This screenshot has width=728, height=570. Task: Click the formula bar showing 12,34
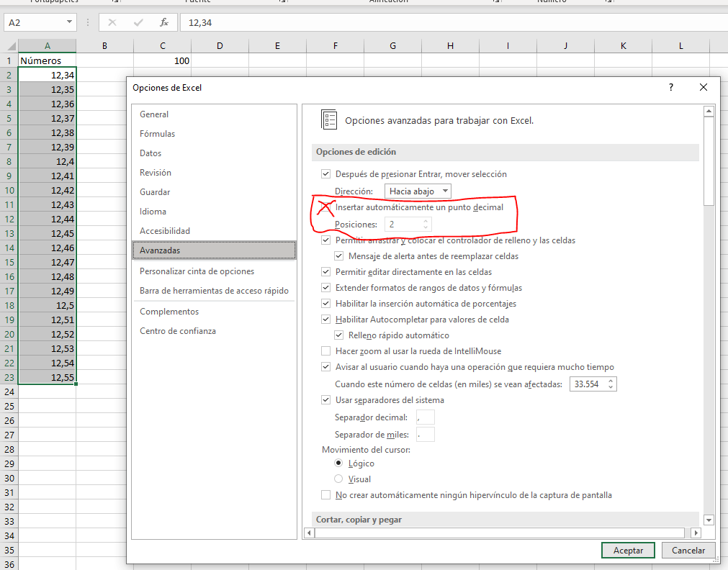pyautogui.click(x=454, y=22)
